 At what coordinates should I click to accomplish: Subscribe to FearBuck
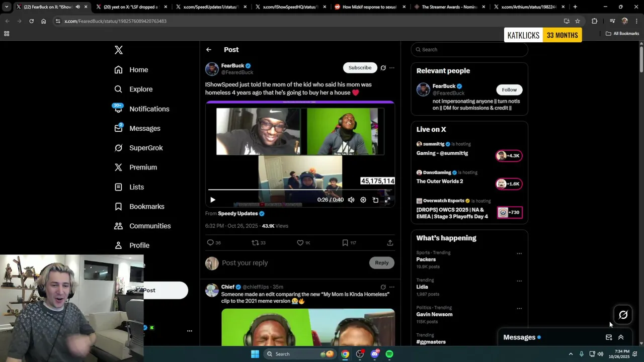click(x=360, y=67)
